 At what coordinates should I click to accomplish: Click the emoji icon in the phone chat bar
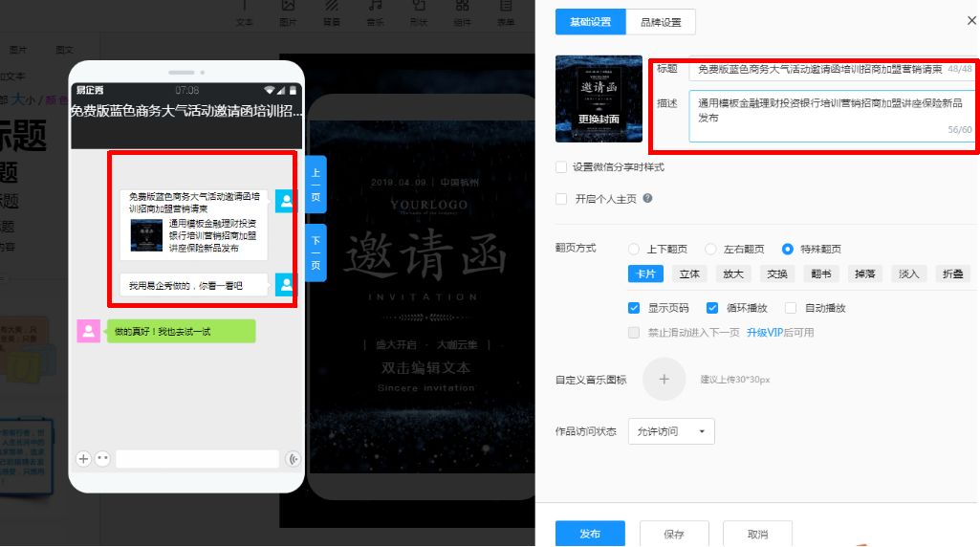[102, 459]
